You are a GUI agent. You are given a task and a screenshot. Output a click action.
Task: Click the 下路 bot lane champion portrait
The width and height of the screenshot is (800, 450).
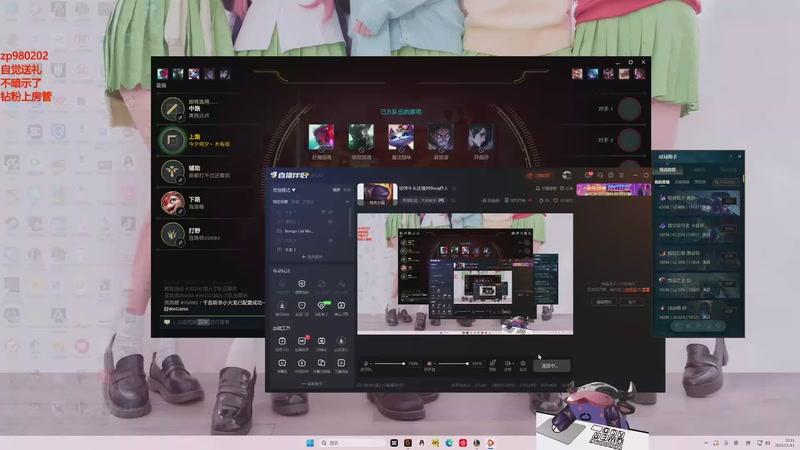tap(172, 203)
